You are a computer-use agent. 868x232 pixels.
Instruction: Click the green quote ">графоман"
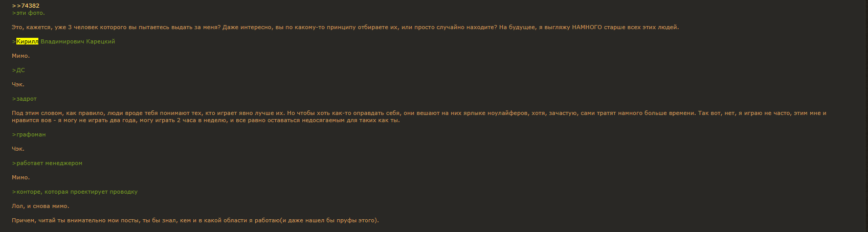[x=29, y=134]
